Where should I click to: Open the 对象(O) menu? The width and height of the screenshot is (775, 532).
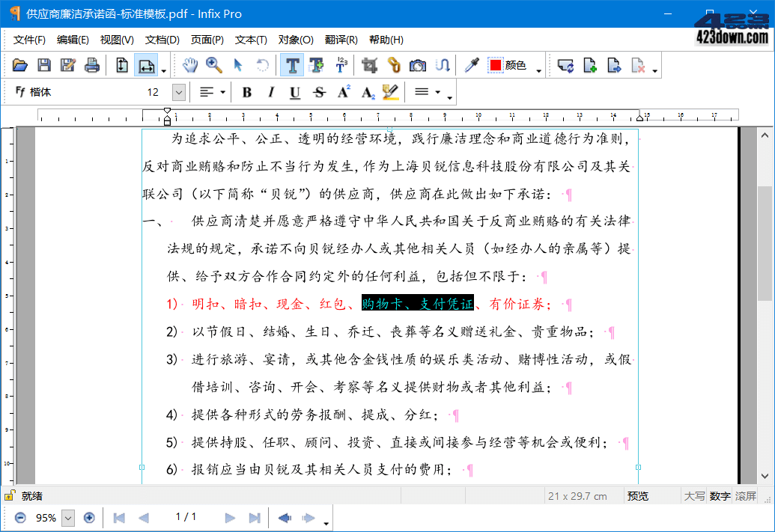pyautogui.click(x=296, y=40)
